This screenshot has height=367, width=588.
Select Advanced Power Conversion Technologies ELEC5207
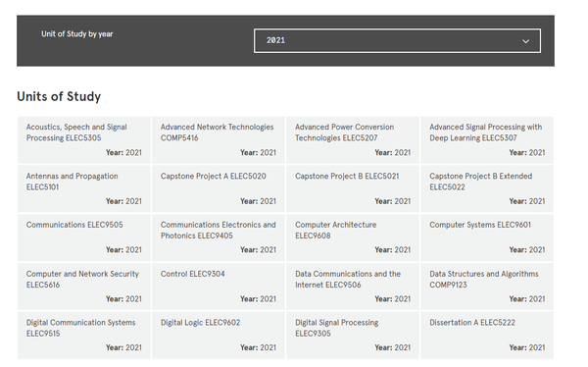pyautogui.click(x=353, y=140)
